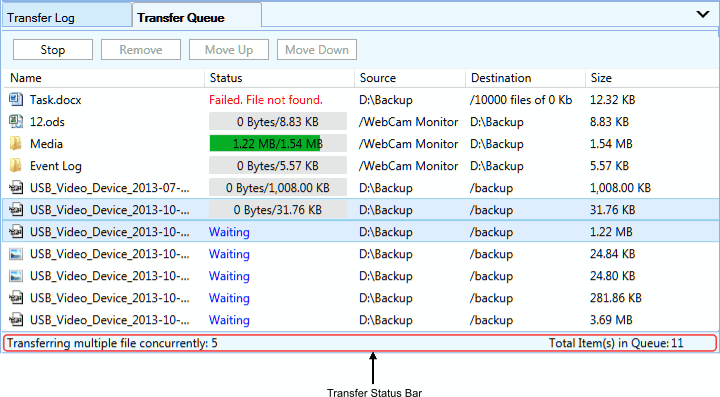Click the video icon of 1,008.00 KB file
Screen dimensions: 720x397
(x=16, y=187)
